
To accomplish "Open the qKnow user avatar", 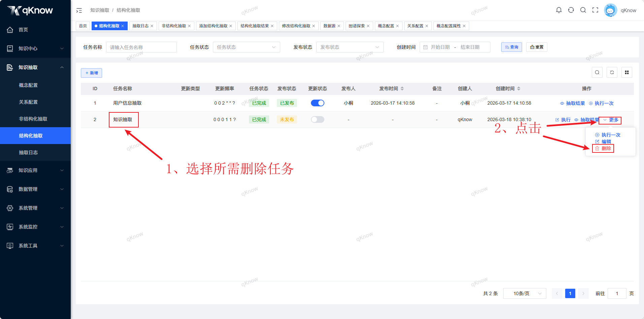I will (610, 10).
